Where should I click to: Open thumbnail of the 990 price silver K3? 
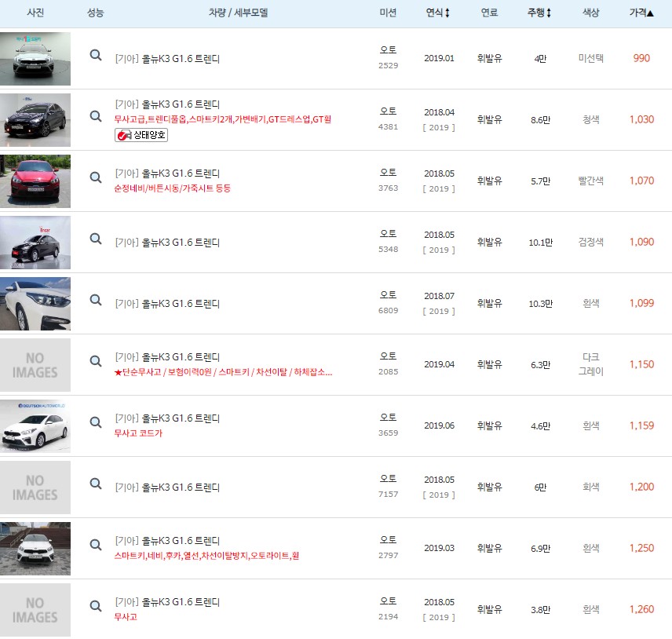coord(35,59)
